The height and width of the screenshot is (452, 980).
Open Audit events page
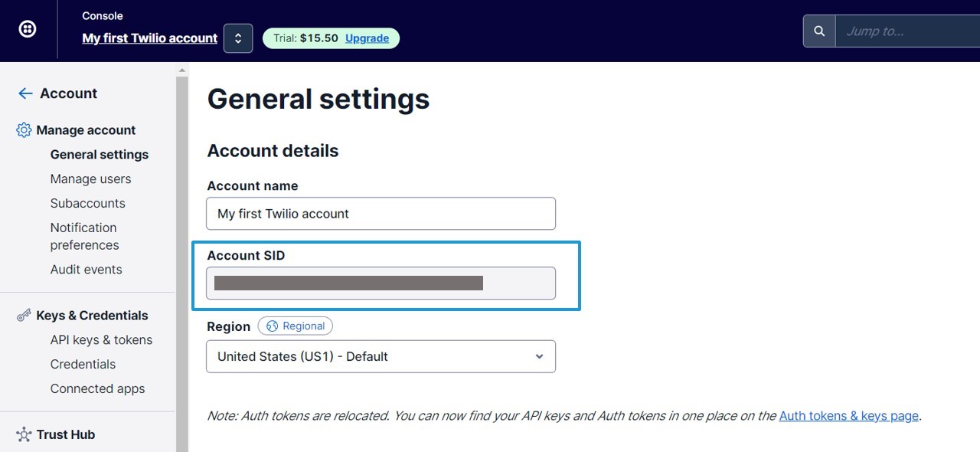(86, 270)
